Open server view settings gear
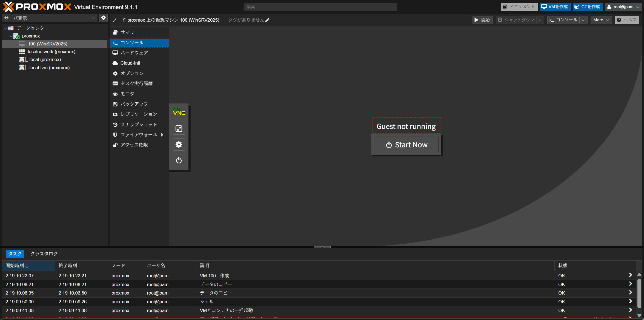 tap(103, 18)
